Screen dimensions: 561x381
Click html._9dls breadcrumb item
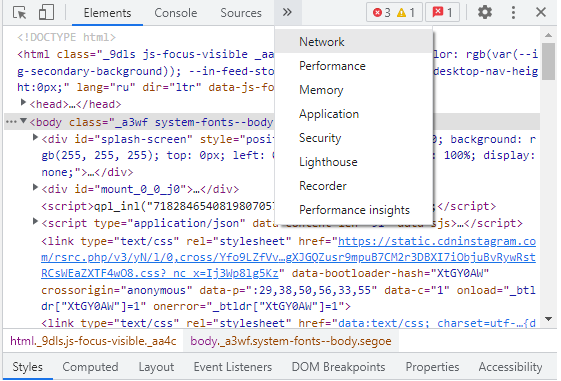point(93,341)
